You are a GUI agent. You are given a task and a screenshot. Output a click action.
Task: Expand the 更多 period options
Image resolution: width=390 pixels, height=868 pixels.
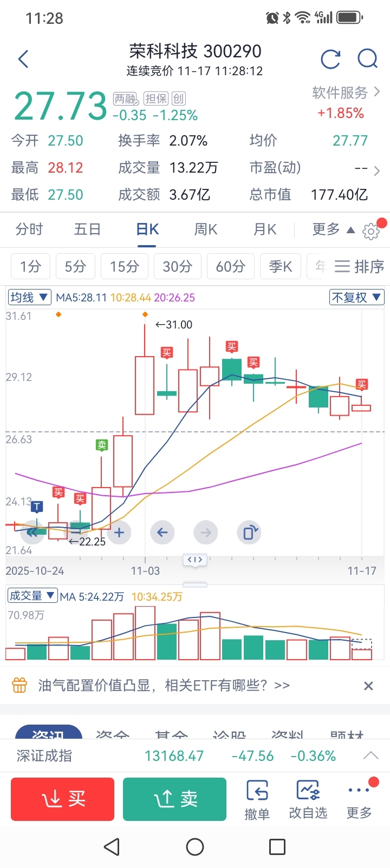coord(333,229)
